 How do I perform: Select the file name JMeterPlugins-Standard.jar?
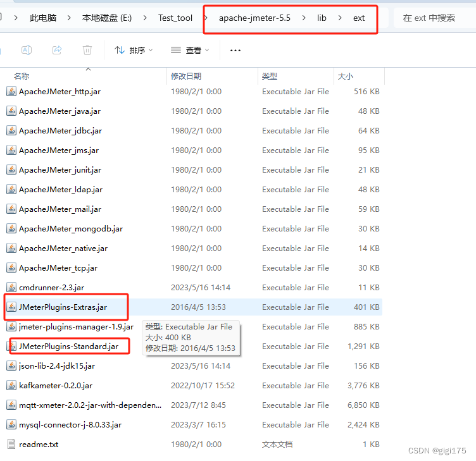(x=68, y=347)
